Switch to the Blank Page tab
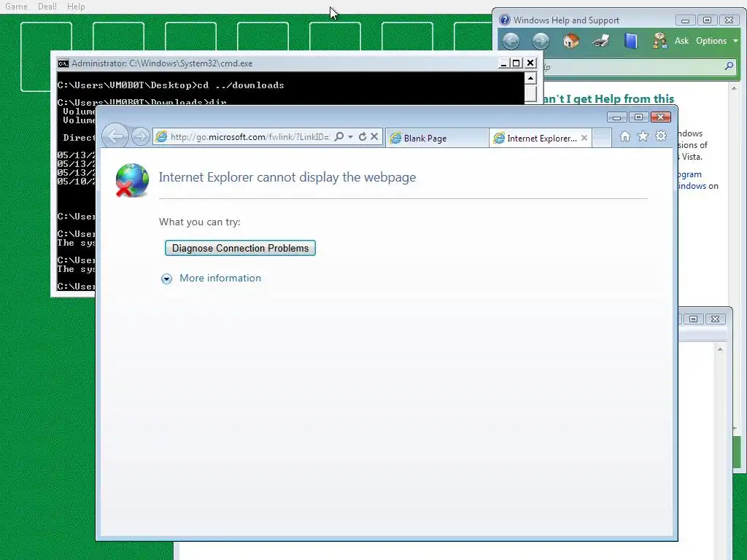Viewport: 747px width, 560px height. coord(436,138)
